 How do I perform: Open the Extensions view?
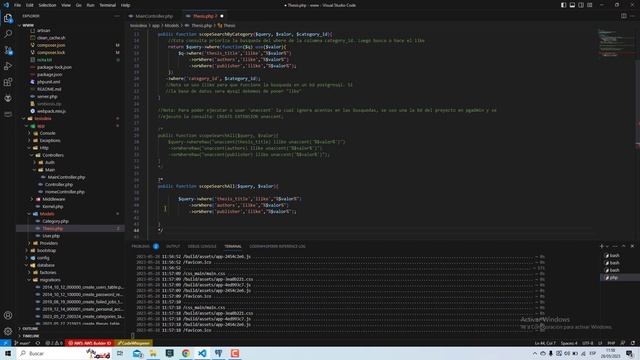[x=8, y=82]
